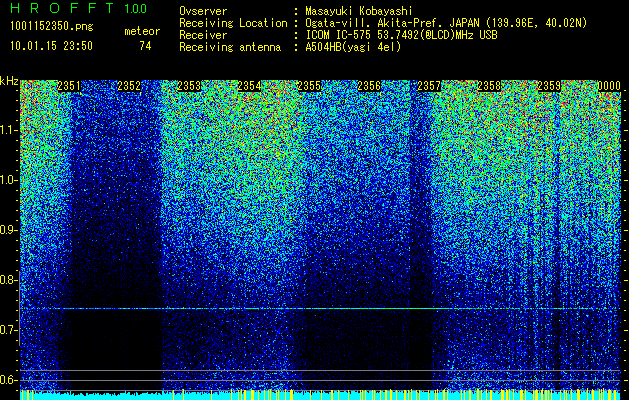Image resolution: width=629 pixels, height=400 pixels.
Task: Click the 1.1 kHz axis label
Action: [x=9, y=130]
